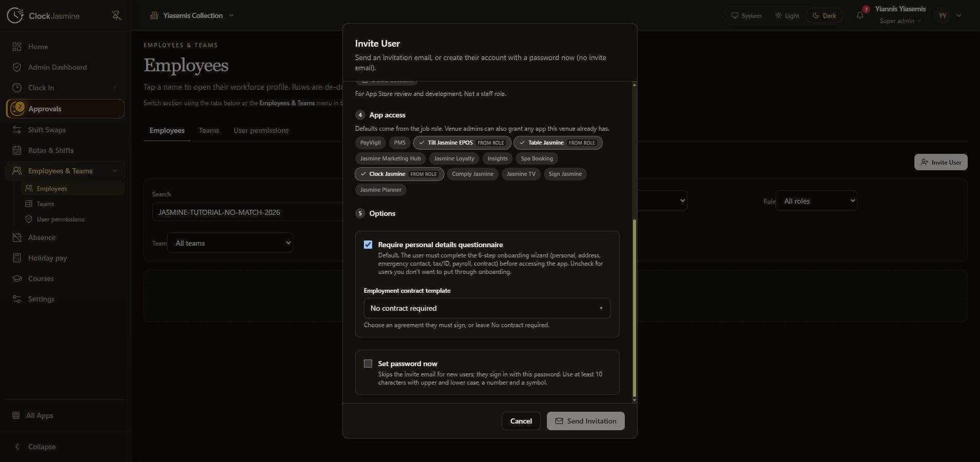The width and height of the screenshot is (980, 462).
Task: Toggle Jasmine Loyalty access chip
Action: tap(454, 158)
